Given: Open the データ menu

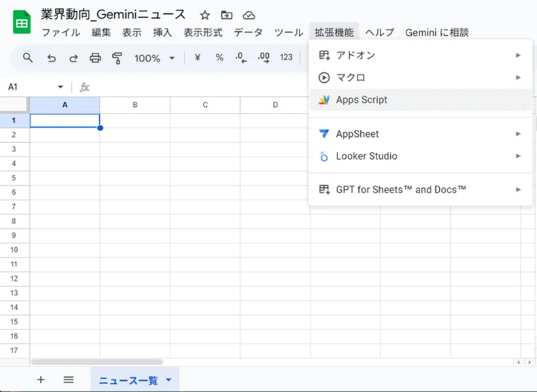Looking at the screenshot, I should click(x=248, y=33).
